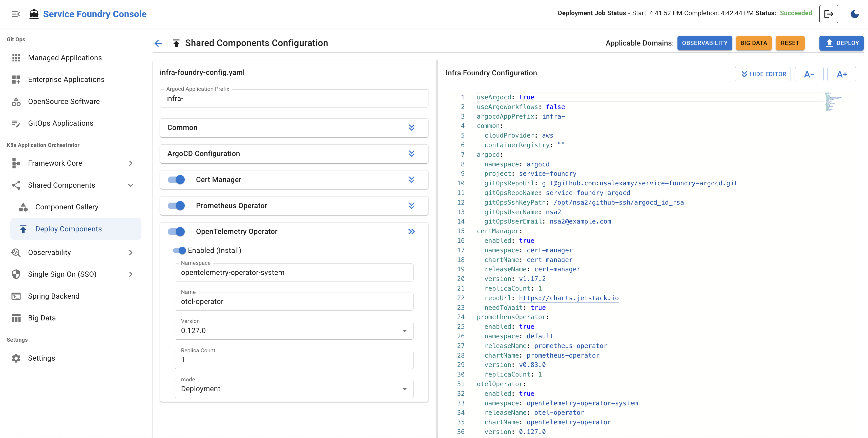Click the logout icon button
This screenshot has height=438, width=868.
(x=829, y=14)
